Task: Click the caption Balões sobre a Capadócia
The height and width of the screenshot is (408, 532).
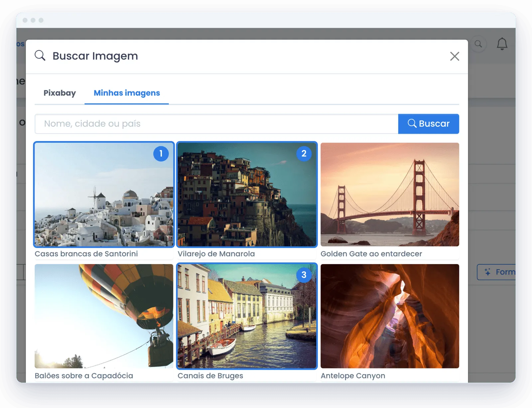Action: click(x=84, y=376)
